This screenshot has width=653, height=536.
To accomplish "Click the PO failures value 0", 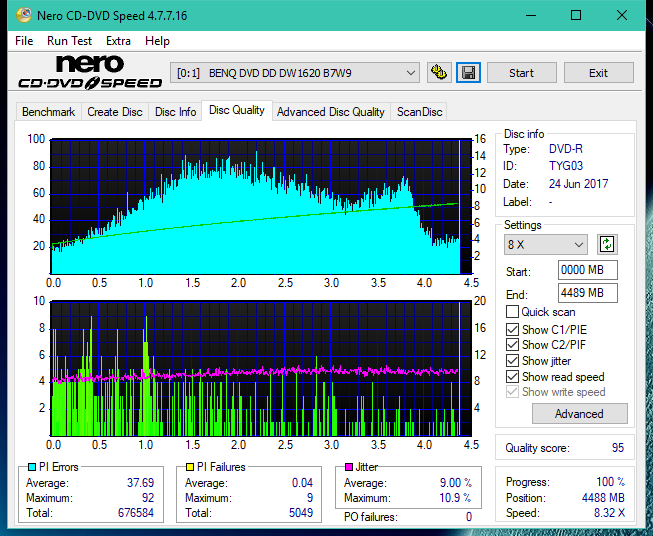I will coord(469,517).
